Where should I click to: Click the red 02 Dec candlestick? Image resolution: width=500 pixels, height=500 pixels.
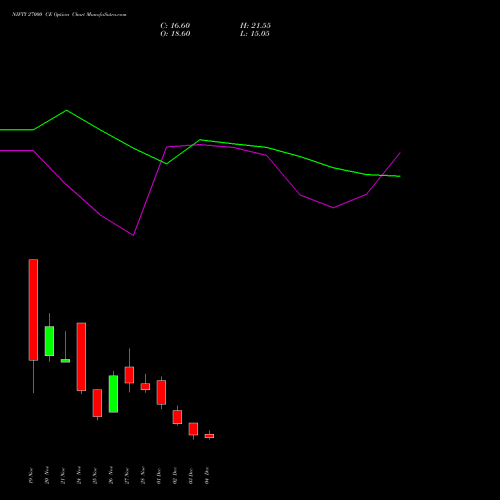click(177, 417)
